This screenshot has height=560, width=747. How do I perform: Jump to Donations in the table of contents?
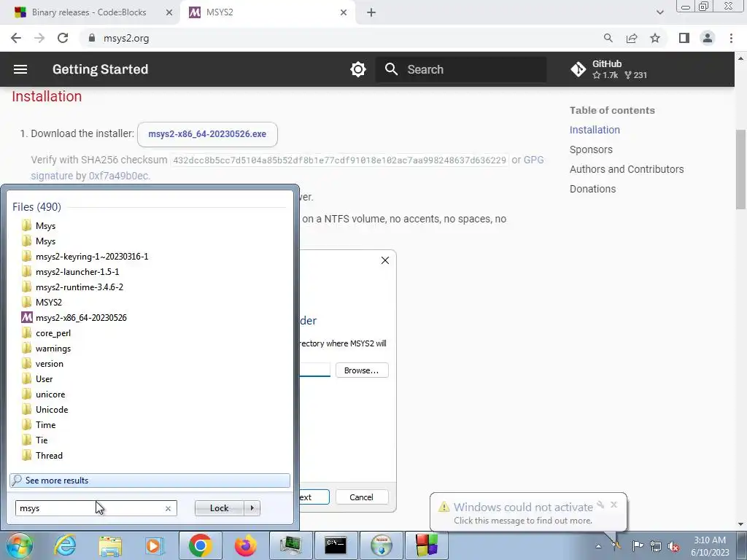pyautogui.click(x=592, y=189)
